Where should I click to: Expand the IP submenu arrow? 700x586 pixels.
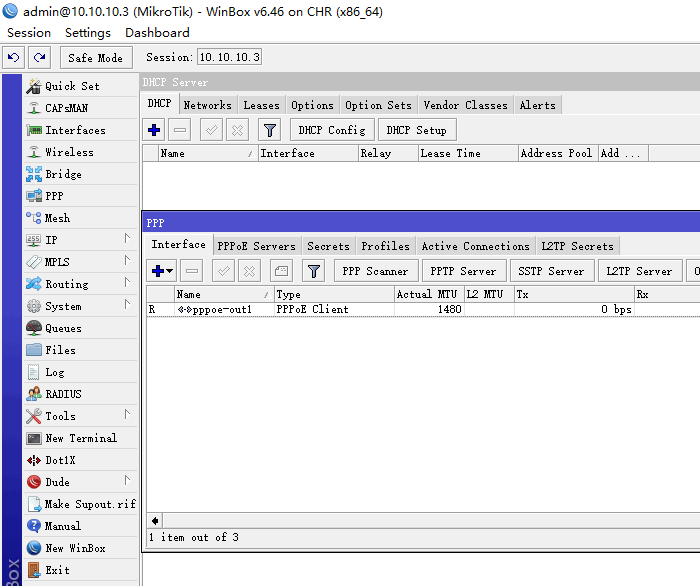[x=127, y=239]
